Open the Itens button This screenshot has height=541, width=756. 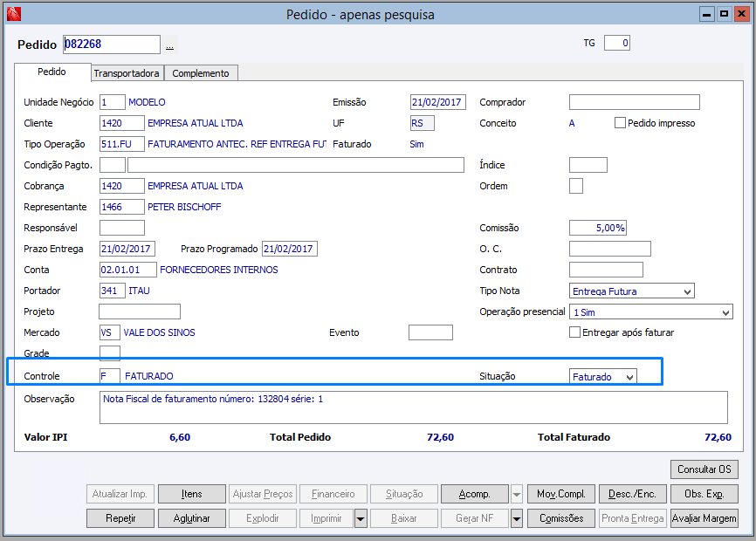point(192,494)
